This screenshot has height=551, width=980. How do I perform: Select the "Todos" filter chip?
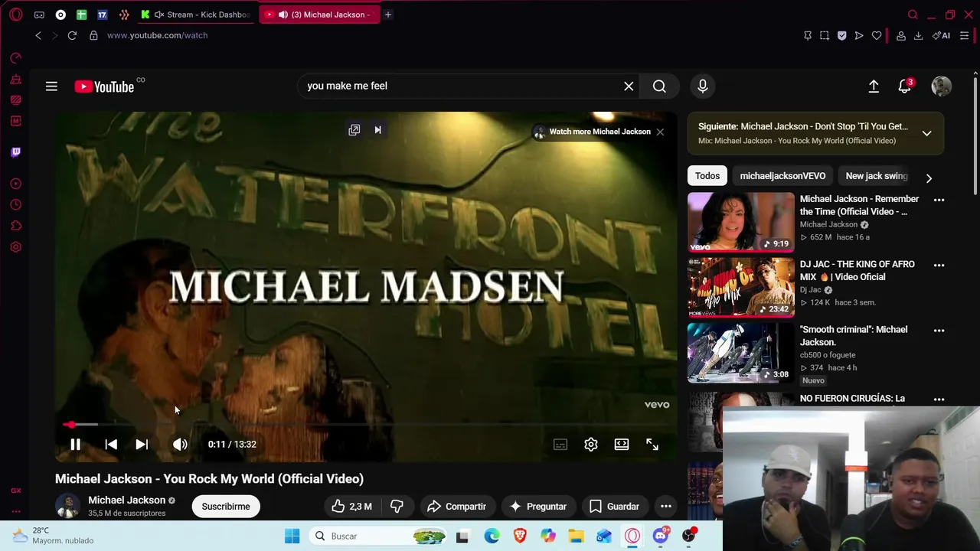coord(707,176)
